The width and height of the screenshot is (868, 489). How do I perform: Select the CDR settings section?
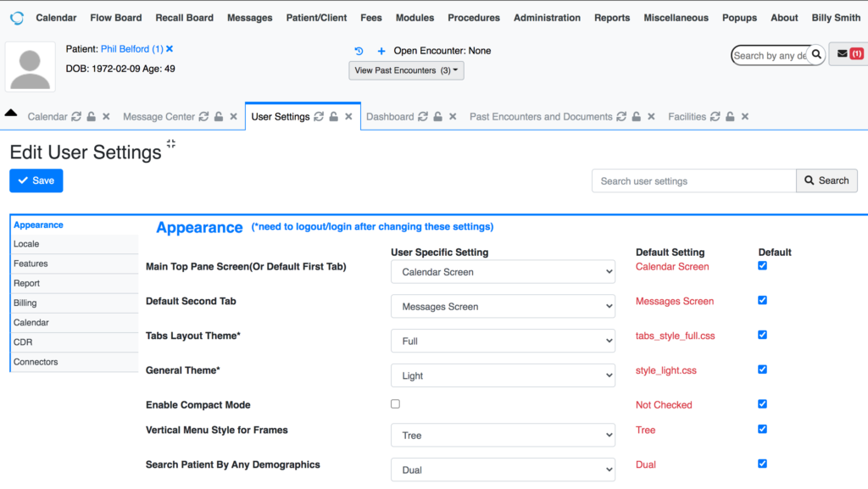click(x=75, y=342)
